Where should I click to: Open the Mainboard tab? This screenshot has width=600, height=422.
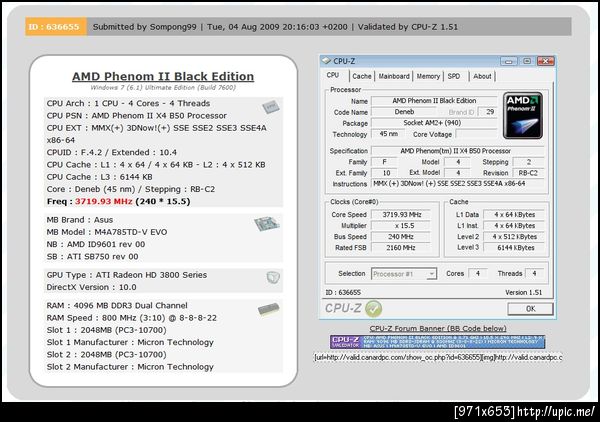(x=394, y=76)
